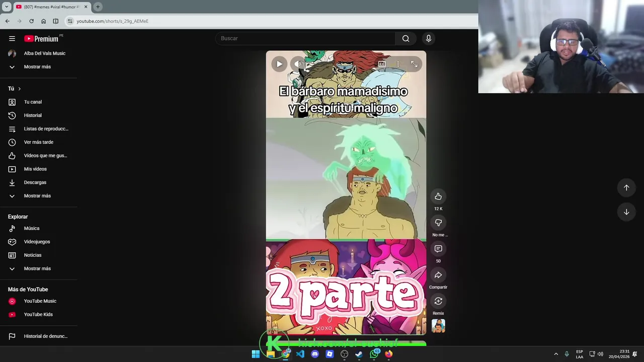This screenshot has width=644, height=362.
Task: Click the address bar URL
Action: click(x=112, y=21)
